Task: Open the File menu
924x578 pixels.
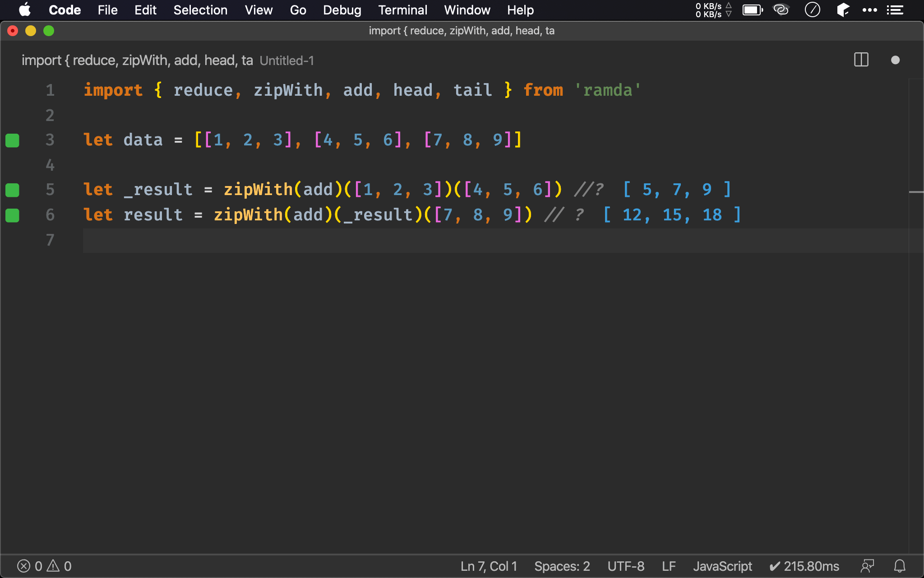Action: 107,10
